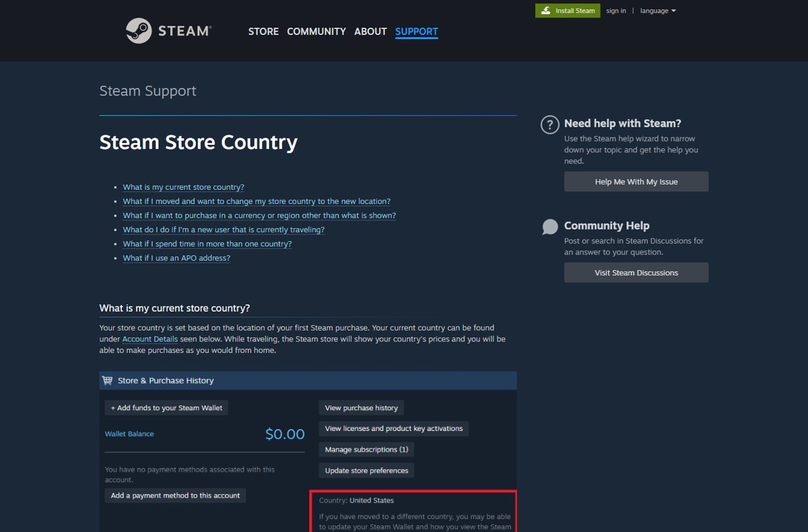Click the $0.00 wallet amount
Image resolution: width=808 pixels, height=532 pixels.
click(285, 434)
